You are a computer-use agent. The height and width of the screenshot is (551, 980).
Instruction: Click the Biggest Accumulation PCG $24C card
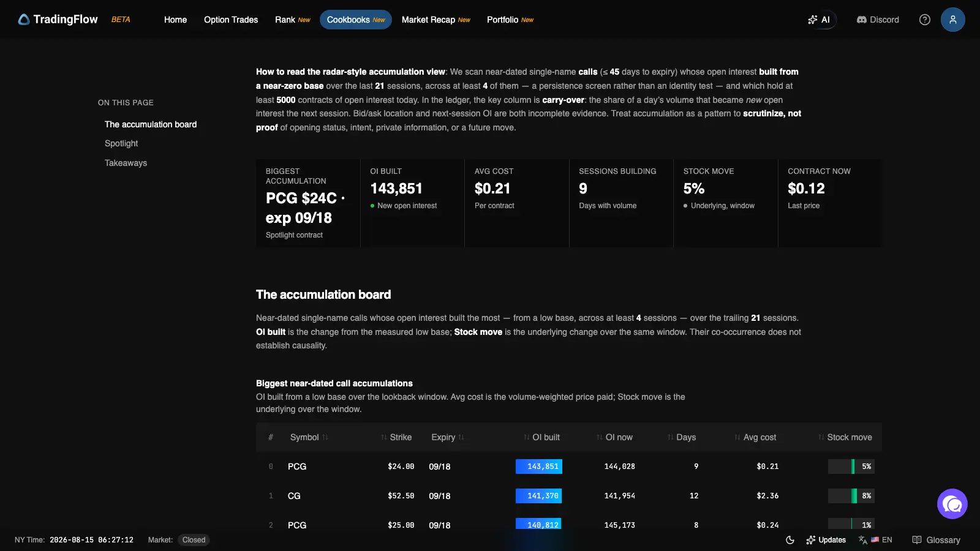[308, 203]
